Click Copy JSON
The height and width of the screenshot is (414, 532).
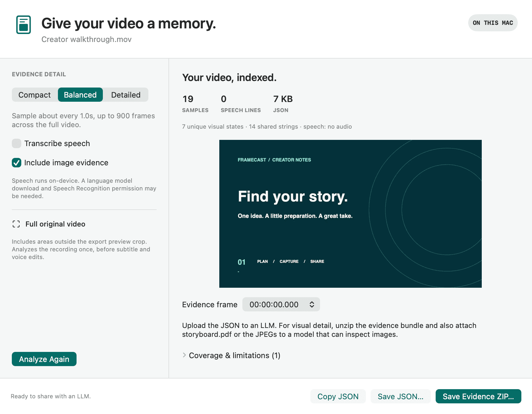338,396
